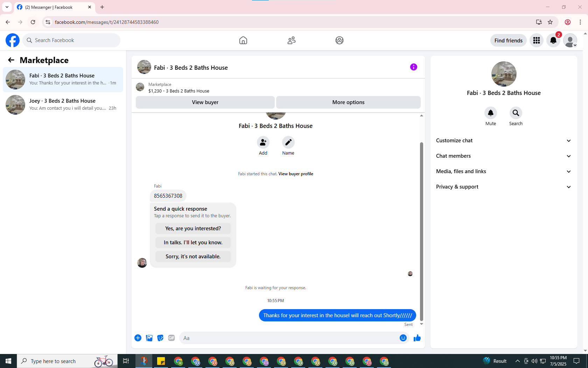Click Fabi's avatar beside the quick responses
Viewport: 588px width, 368px height.
tap(142, 263)
